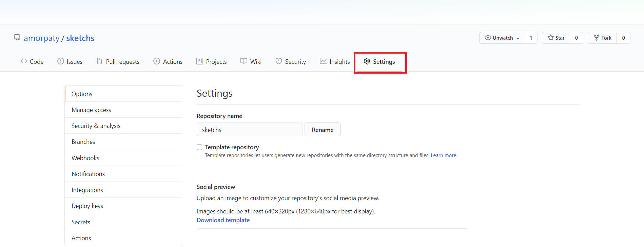Image resolution: width=644 pixels, height=247 pixels.
Task: Open Integrations settings
Action: pyautogui.click(x=124, y=190)
